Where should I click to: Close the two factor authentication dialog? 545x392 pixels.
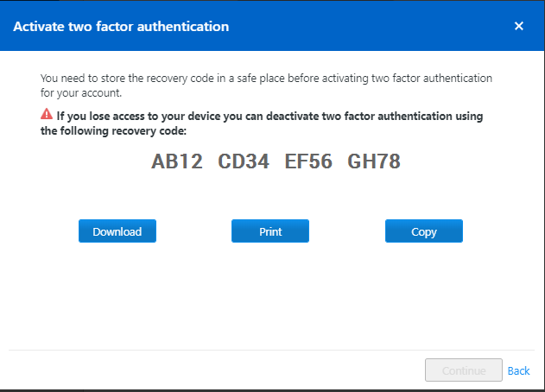[519, 26]
